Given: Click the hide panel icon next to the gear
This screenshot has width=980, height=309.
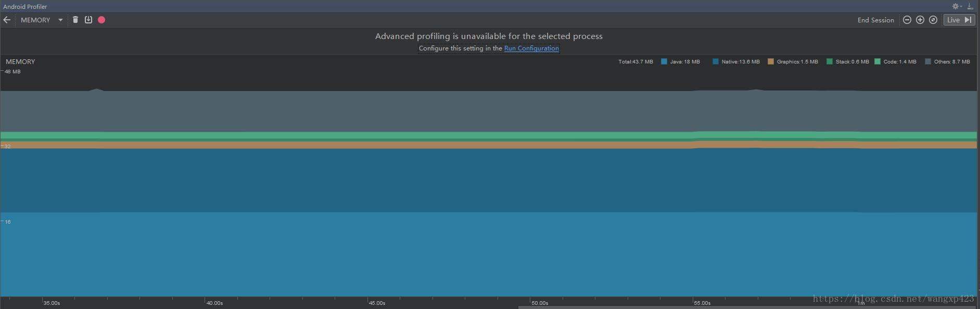Looking at the screenshot, I should pos(970,6).
